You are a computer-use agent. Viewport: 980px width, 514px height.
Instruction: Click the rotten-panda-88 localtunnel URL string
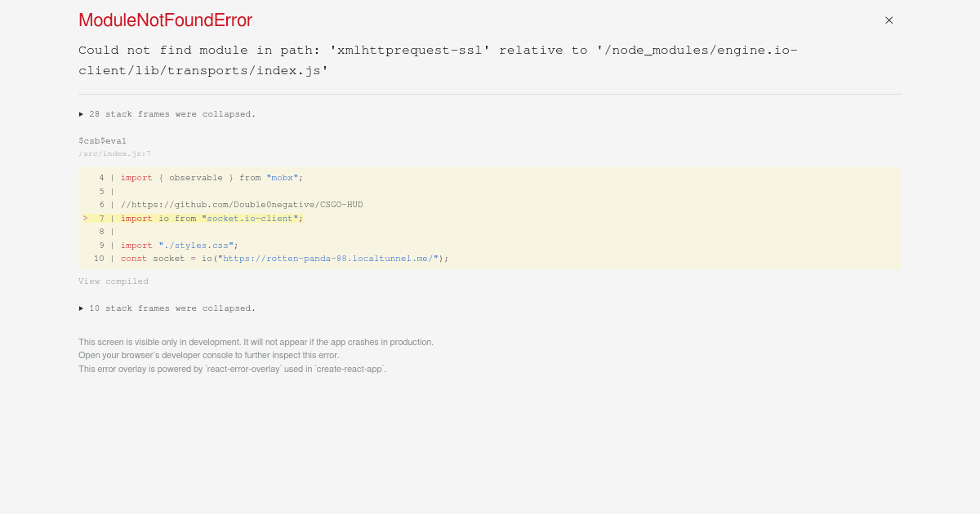pyautogui.click(x=328, y=259)
